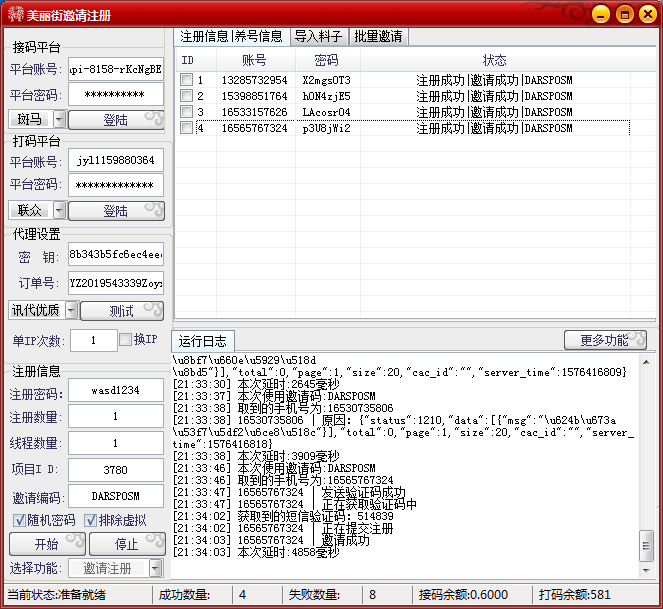Tick the checkbox for row 4 account 16565767324
Screen dimensions: 663x609
pos(186,128)
